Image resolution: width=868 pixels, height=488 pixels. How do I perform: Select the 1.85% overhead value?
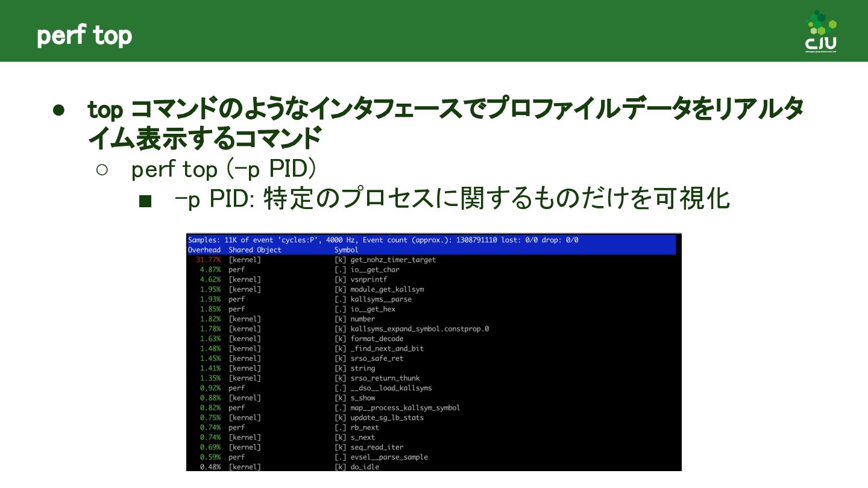coord(210,309)
